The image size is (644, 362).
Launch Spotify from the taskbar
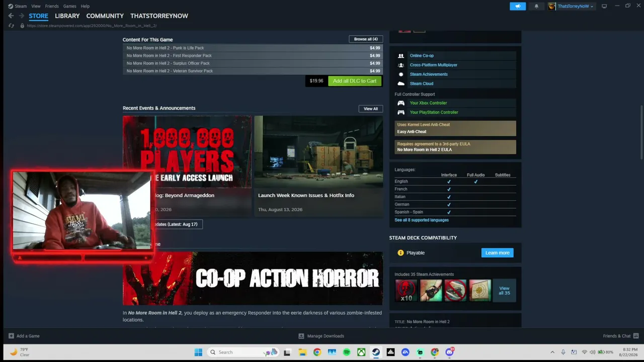(x=346, y=352)
